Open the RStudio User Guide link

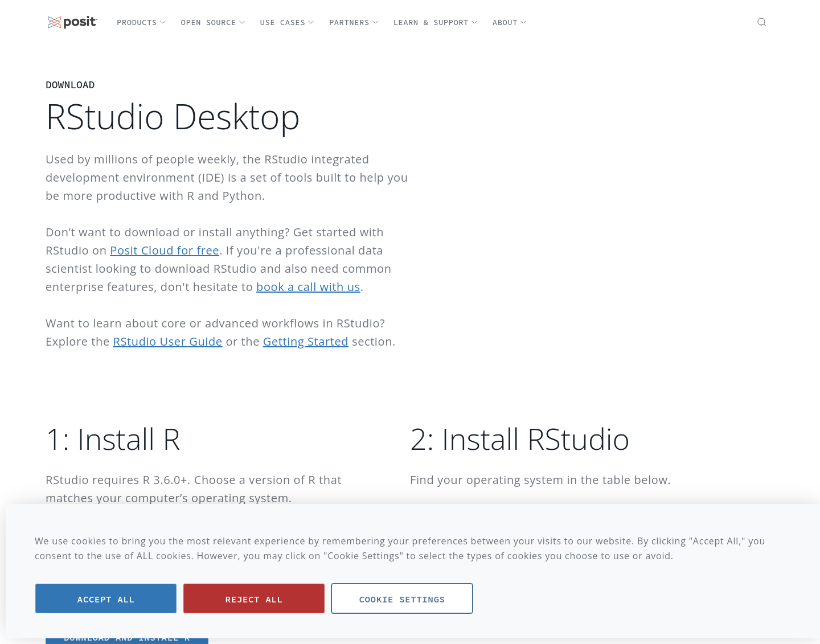point(167,342)
